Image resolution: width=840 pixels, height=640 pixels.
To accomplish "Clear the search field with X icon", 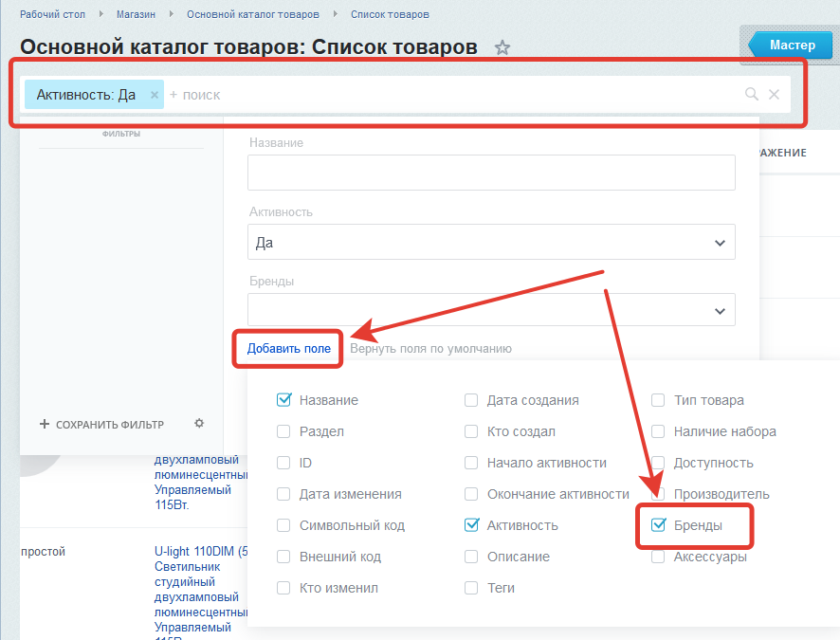I will click(775, 94).
